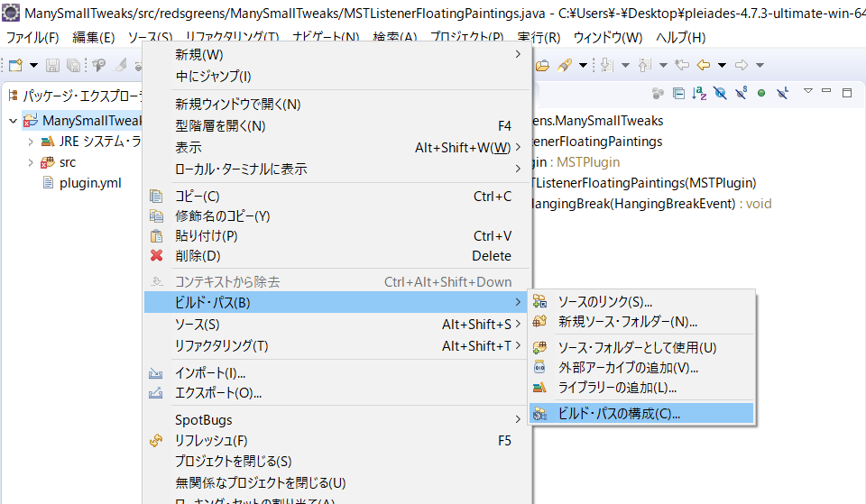Screen dimensions: 866x504
Task: Open the ファイル(F) menu
Action: (32, 38)
